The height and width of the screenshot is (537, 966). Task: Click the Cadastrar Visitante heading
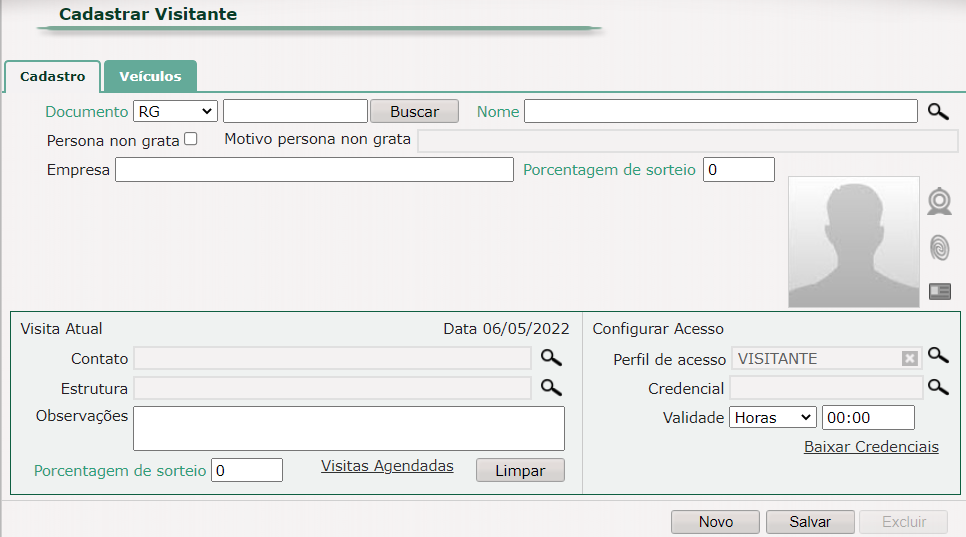[148, 14]
